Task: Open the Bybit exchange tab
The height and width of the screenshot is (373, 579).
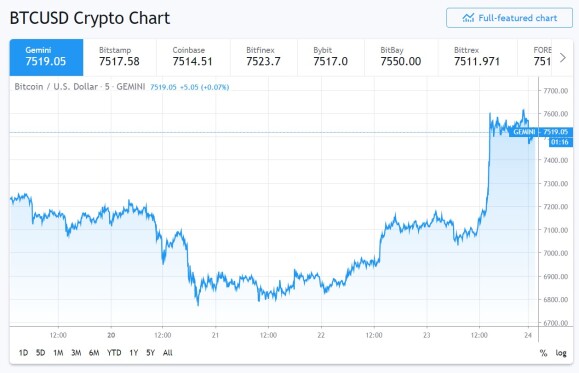Action: tap(331, 57)
